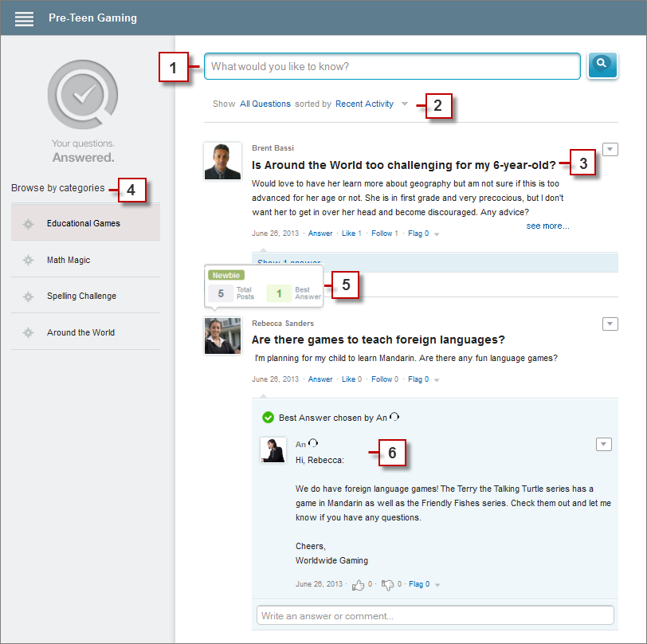Image resolution: width=647 pixels, height=644 pixels.
Task: Click see more link on Brent's question
Action: coord(547,226)
